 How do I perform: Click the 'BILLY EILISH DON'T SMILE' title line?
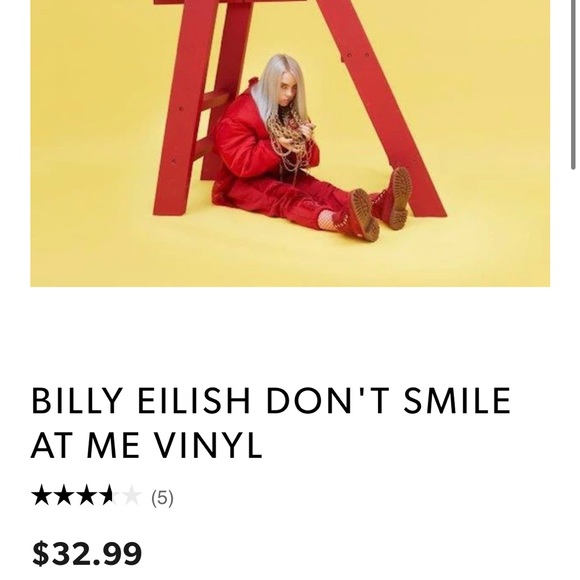click(x=271, y=400)
